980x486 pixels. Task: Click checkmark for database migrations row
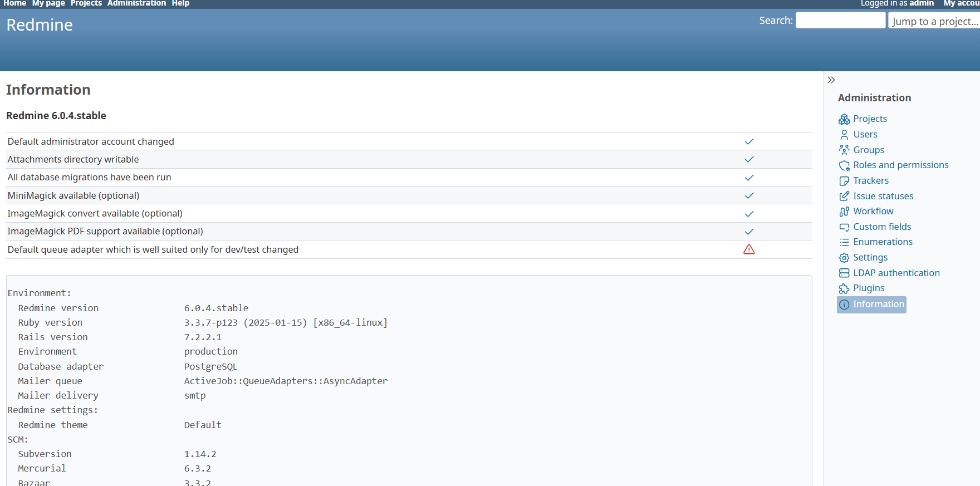(x=749, y=178)
